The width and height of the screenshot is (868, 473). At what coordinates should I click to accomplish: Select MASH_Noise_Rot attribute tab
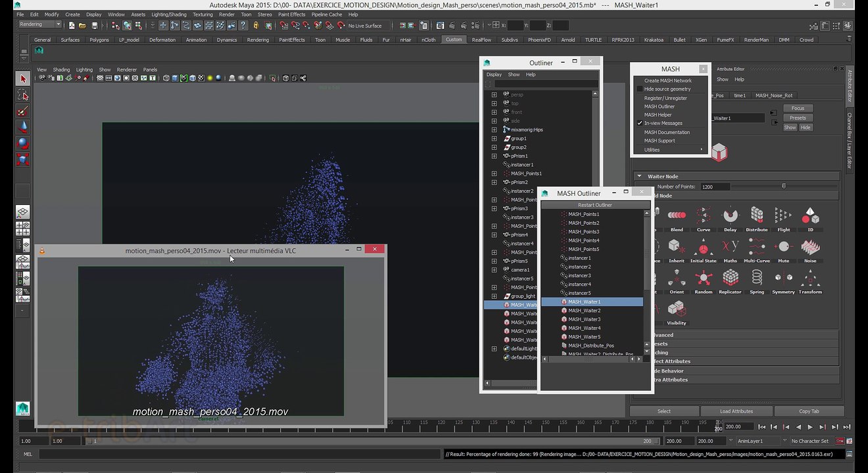[x=774, y=95]
